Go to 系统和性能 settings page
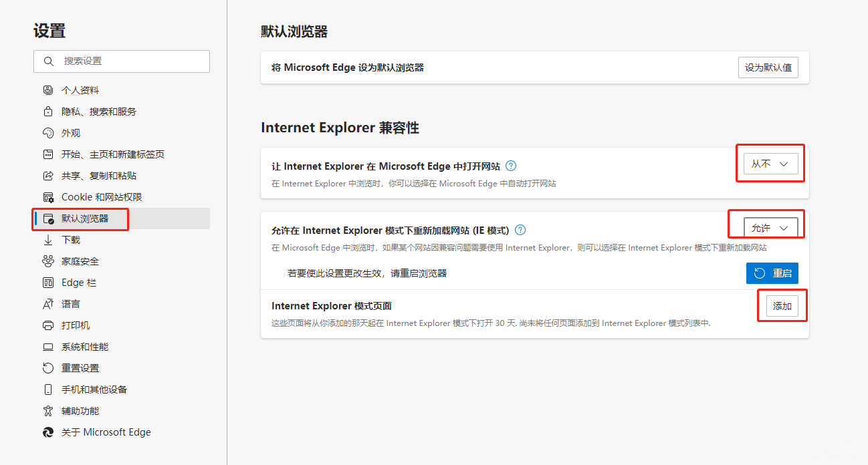The height and width of the screenshot is (465, 868). (85, 347)
